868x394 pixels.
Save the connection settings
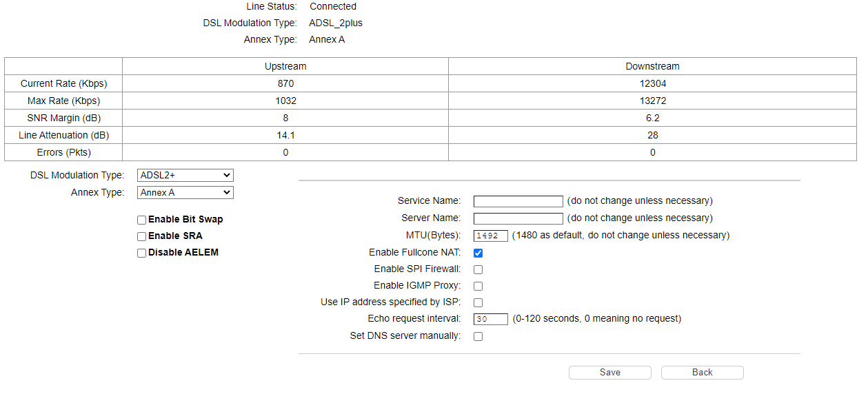point(610,373)
